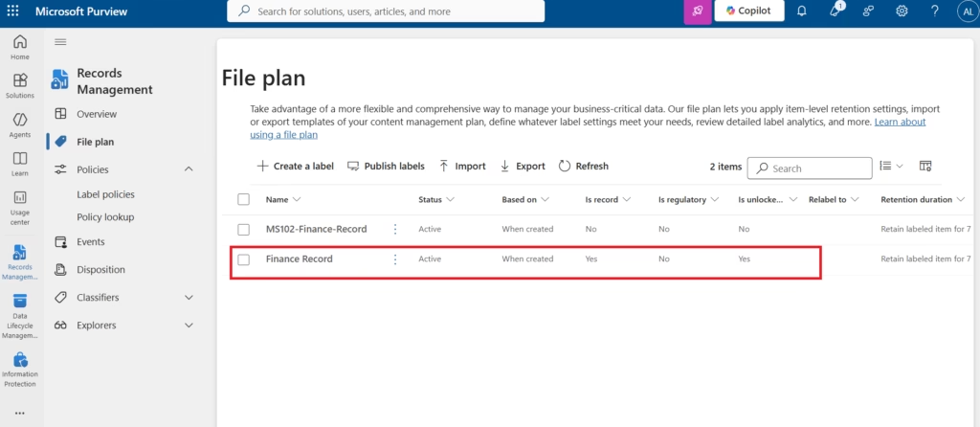Screen dimensions: 980x427
Task: Open the app launcher waffle icon
Action: tap(12, 11)
